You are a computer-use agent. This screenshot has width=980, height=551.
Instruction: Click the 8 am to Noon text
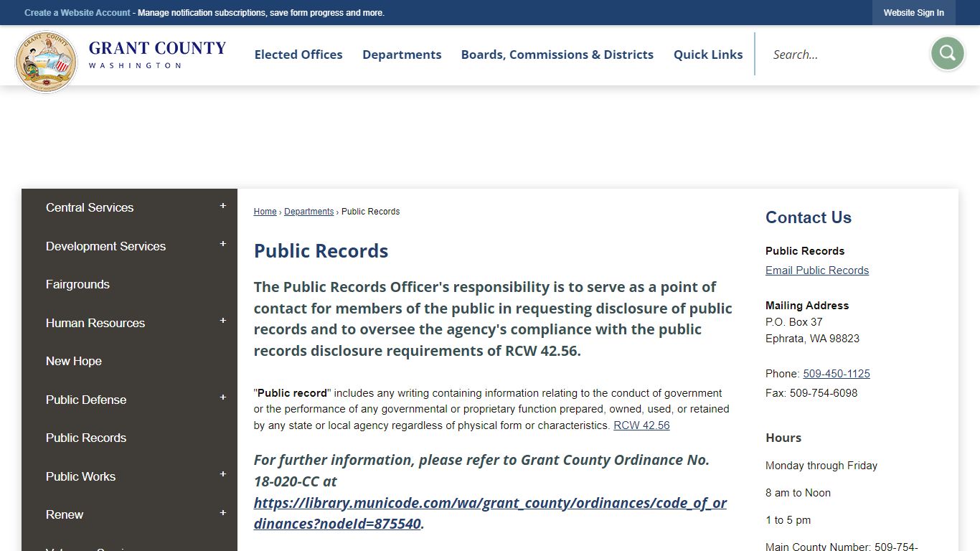(798, 493)
